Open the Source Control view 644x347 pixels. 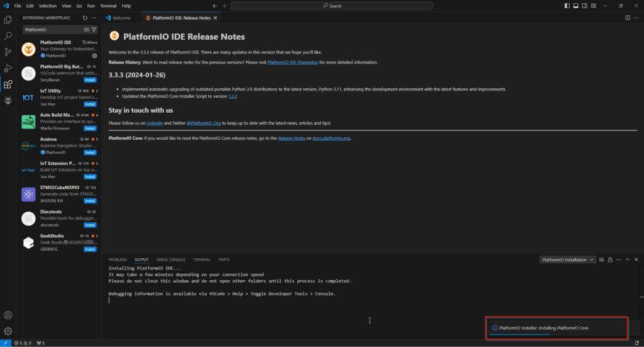[8, 52]
